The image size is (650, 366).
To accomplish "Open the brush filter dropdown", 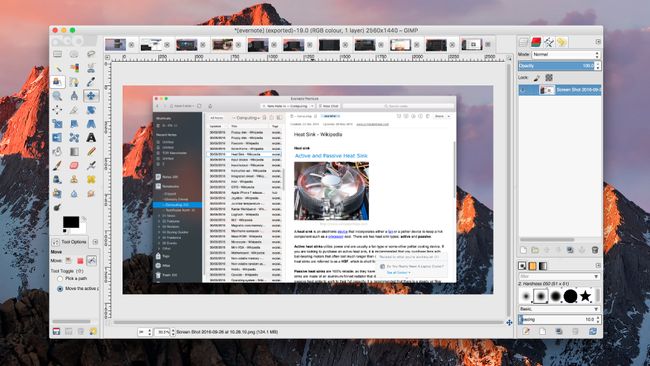I will click(x=559, y=276).
